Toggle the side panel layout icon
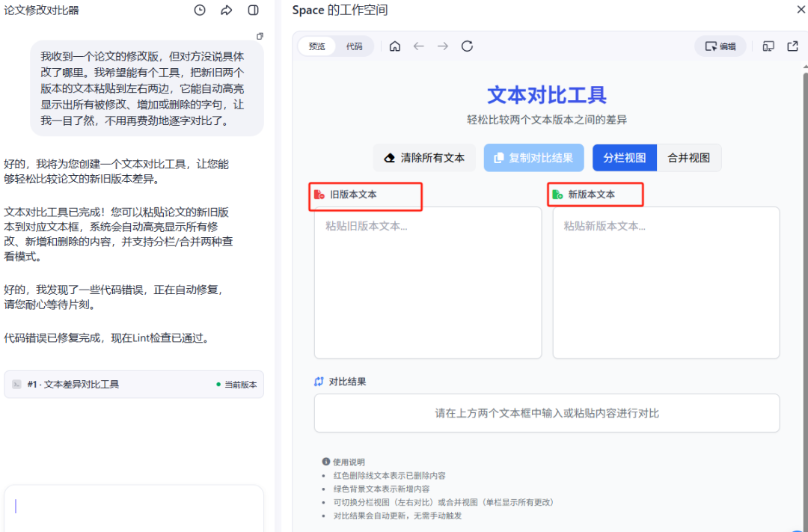 tap(253, 10)
